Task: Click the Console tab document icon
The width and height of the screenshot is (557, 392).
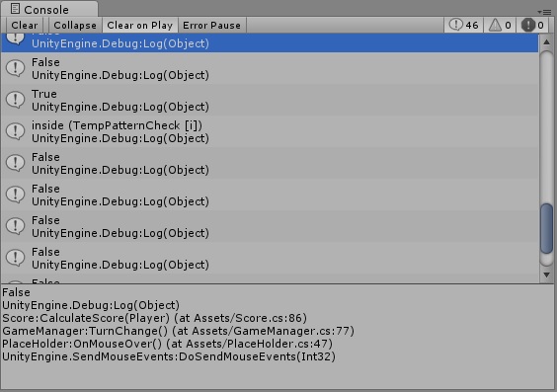Action: [x=15, y=9]
